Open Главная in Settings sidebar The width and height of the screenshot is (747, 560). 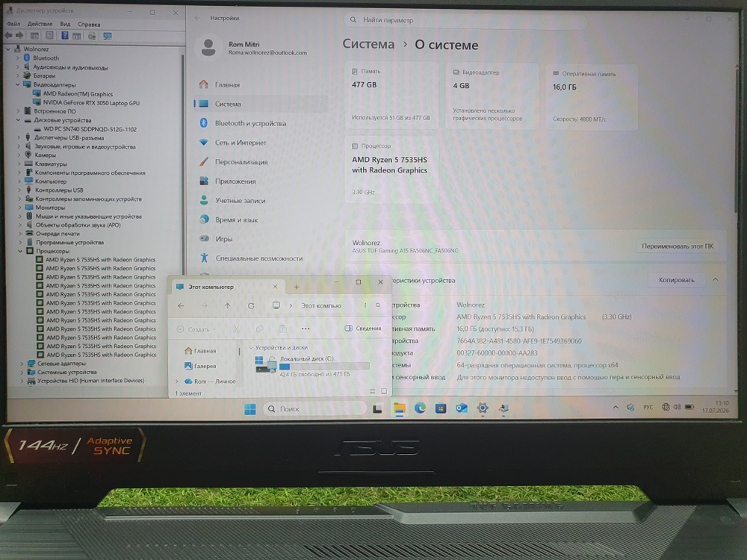(x=227, y=85)
